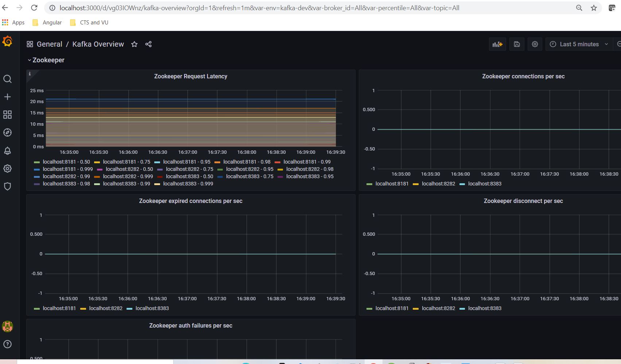Click the Share dashboard button

[148, 44]
